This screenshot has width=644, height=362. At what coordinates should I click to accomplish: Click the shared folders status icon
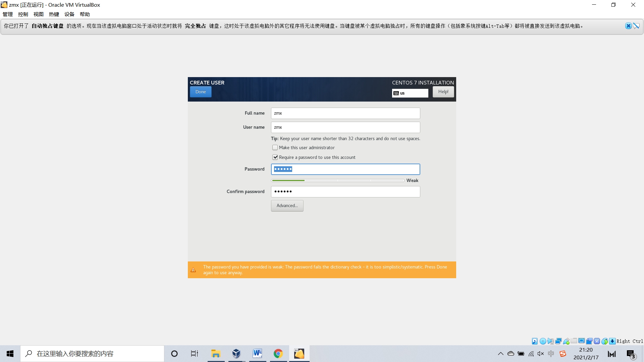574,341
